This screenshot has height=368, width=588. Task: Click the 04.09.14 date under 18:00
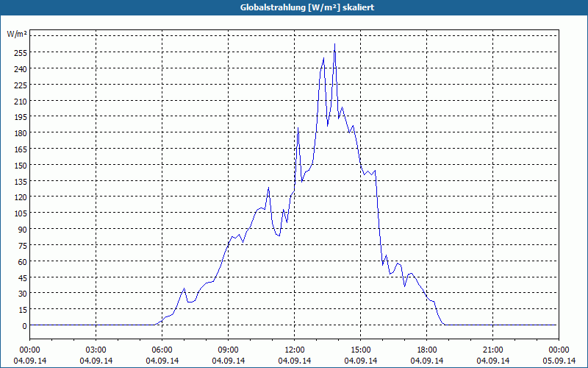tap(427, 361)
